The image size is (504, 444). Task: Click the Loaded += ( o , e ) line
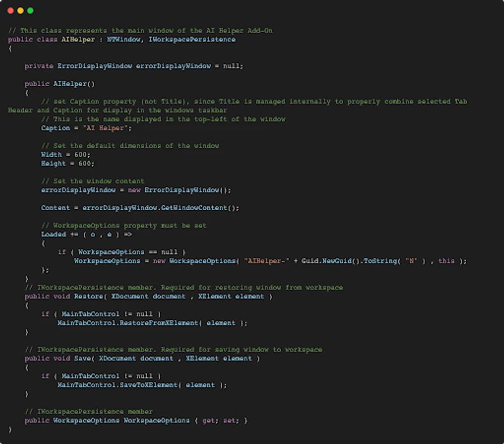[x=87, y=234]
